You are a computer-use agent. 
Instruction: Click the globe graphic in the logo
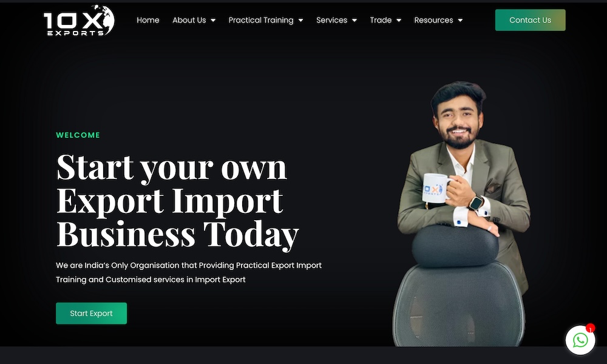click(x=104, y=19)
